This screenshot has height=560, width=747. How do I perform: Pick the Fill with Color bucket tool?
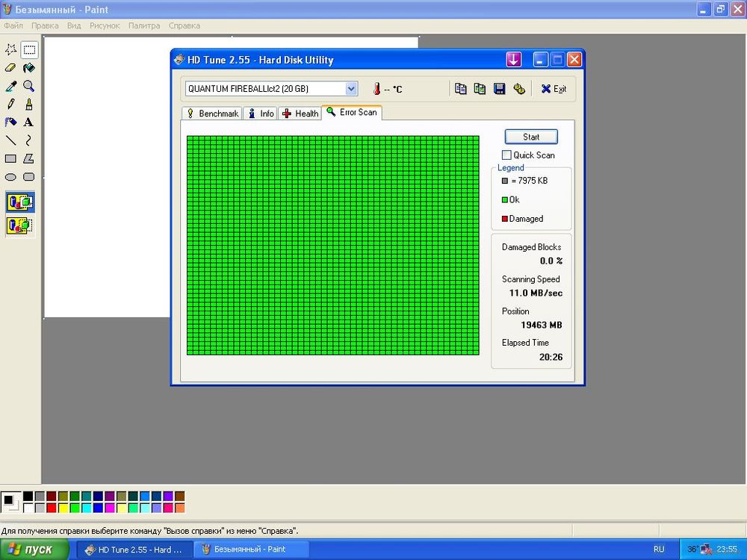(x=28, y=68)
